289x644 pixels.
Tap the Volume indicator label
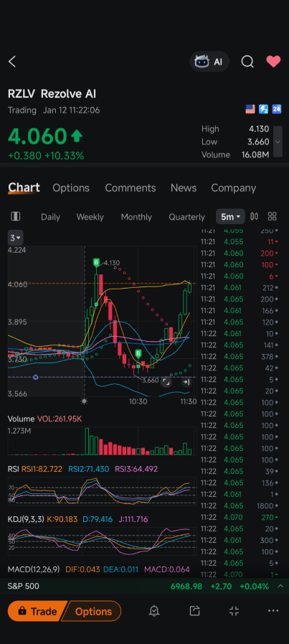[21, 419]
